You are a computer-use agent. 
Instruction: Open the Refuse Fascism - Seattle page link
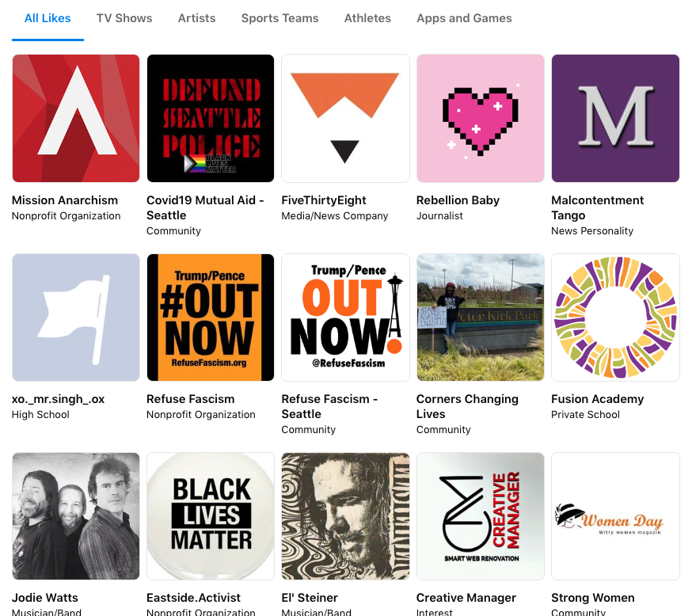329,406
